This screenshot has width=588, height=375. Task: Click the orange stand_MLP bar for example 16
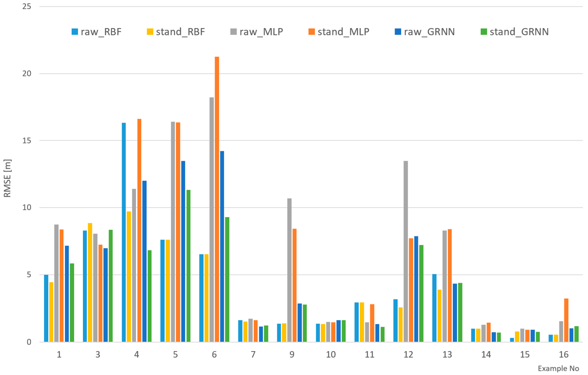tap(566, 320)
